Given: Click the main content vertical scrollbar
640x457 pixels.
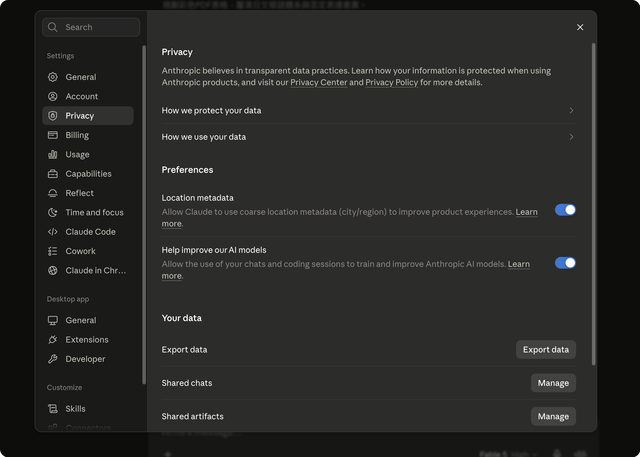Looking at the screenshot, I should (x=593, y=204).
